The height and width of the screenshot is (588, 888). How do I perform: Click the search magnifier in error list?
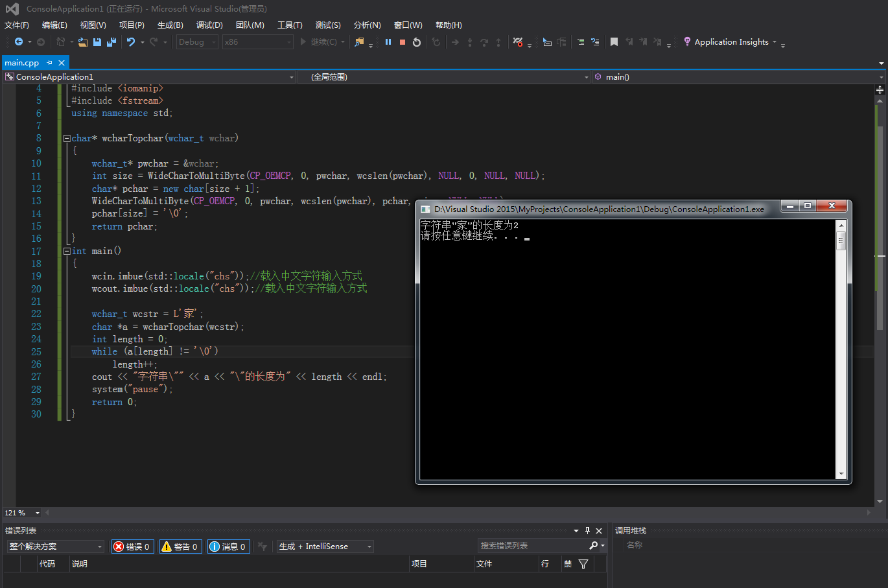coord(593,546)
